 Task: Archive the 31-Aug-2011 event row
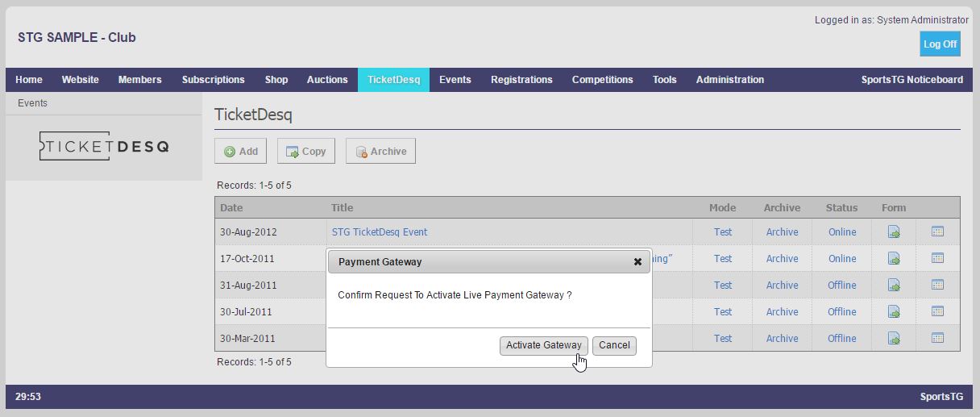tap(782, 286)
